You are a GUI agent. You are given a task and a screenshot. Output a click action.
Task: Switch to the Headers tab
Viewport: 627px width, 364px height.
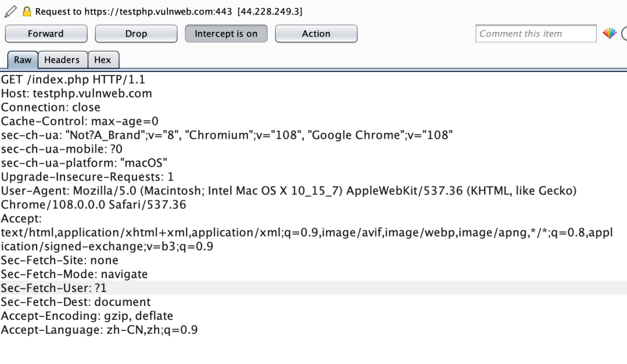coord(62,60)
